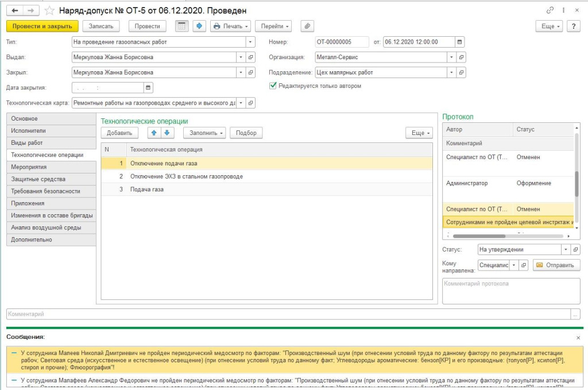Click the document movements table icon

[x=181, y=26]
